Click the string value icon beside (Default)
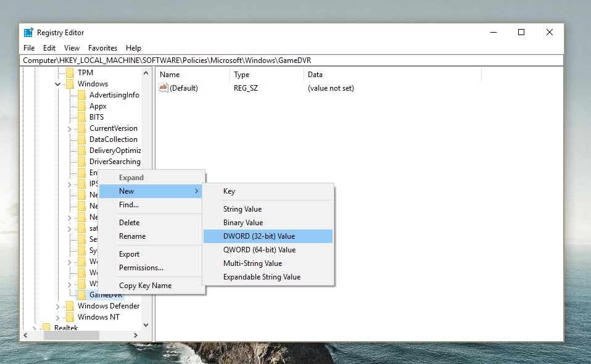This screenshot has width=591, height=364. click(x=163, y=88)
